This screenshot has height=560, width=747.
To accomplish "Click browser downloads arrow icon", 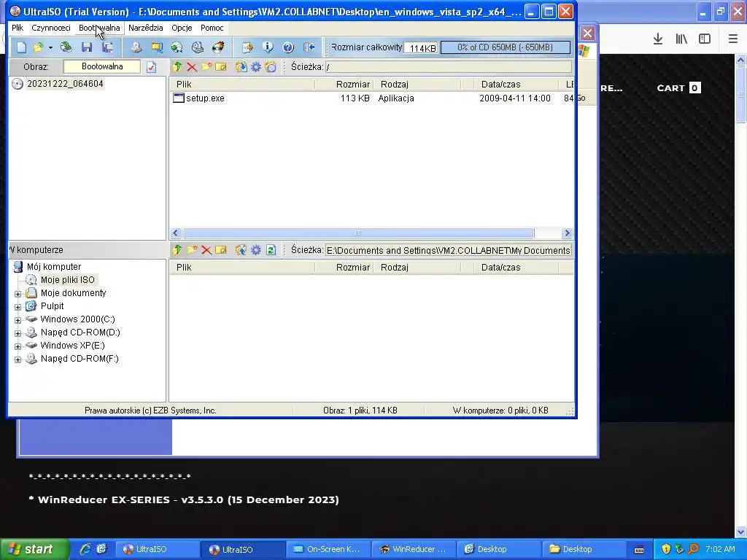I will 658,39.
